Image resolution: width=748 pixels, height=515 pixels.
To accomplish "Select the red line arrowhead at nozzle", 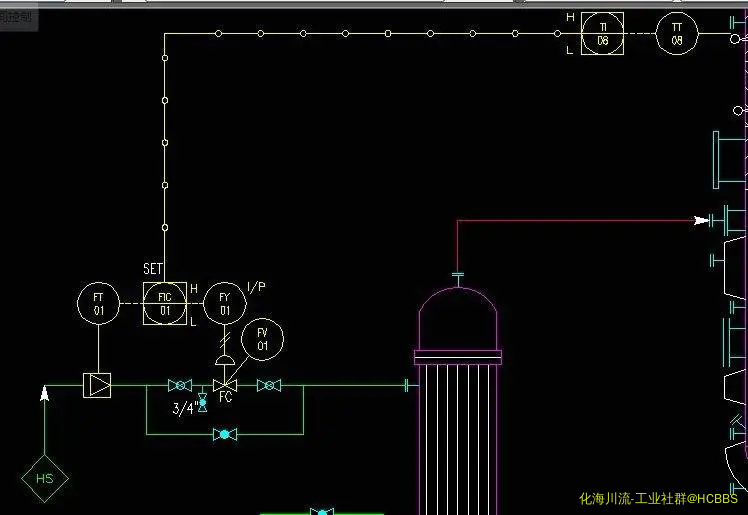I will [701, 220].
